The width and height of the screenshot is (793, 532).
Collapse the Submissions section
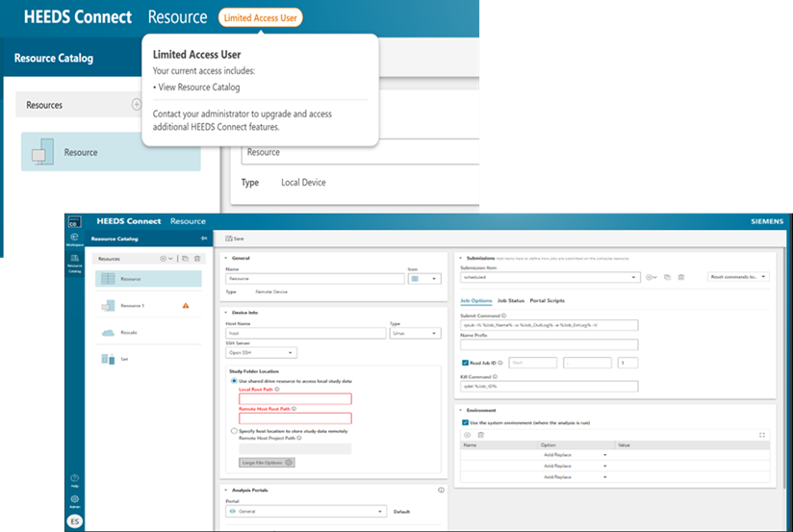coord(461,258)
